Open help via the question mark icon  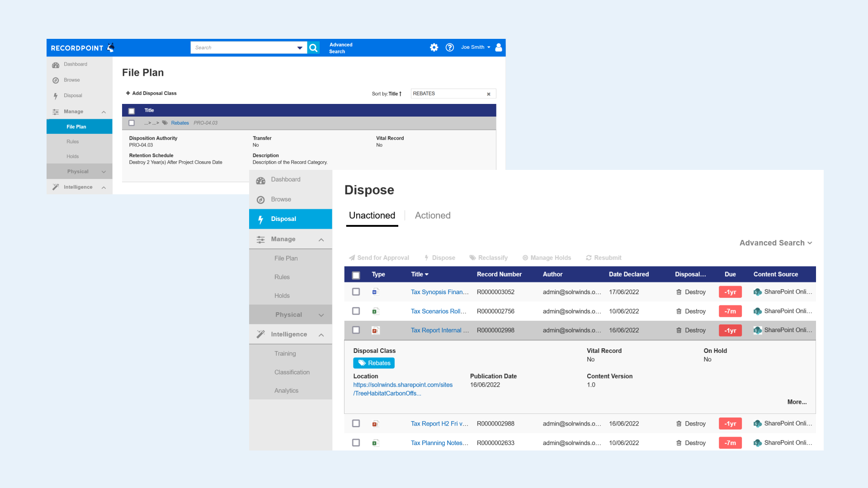[450, 47]
